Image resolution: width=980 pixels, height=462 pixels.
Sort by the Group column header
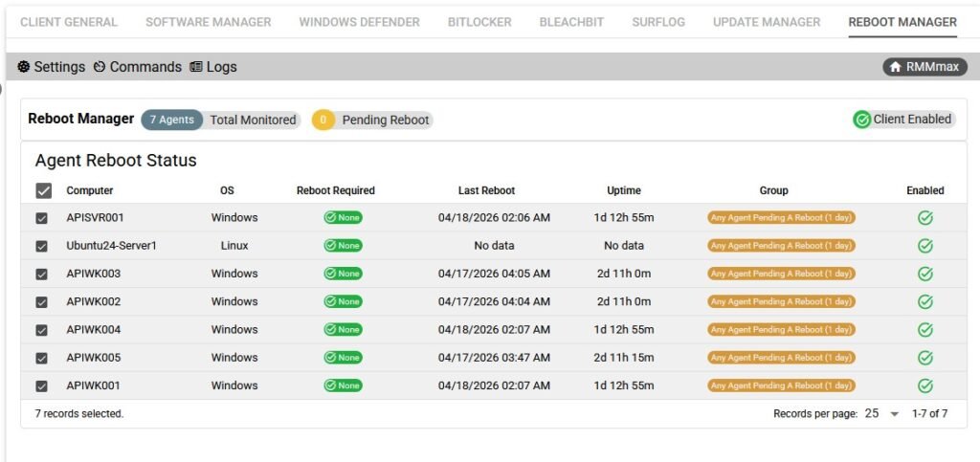tap(773, 190)
